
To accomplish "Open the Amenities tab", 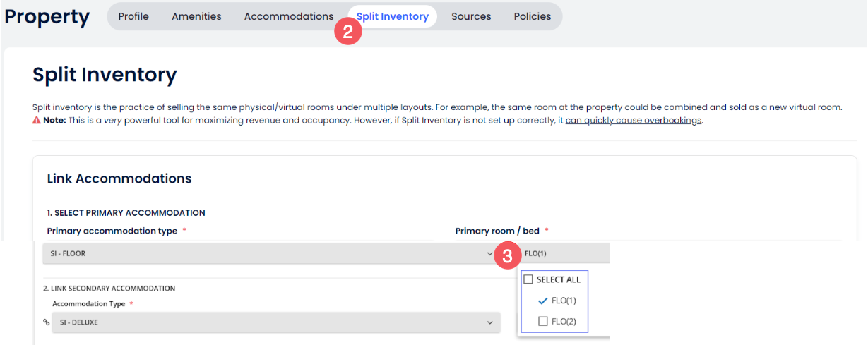I will click(196, 16).
